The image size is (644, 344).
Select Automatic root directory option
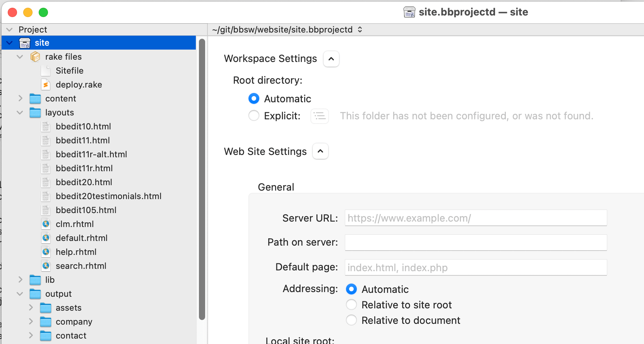254,99
